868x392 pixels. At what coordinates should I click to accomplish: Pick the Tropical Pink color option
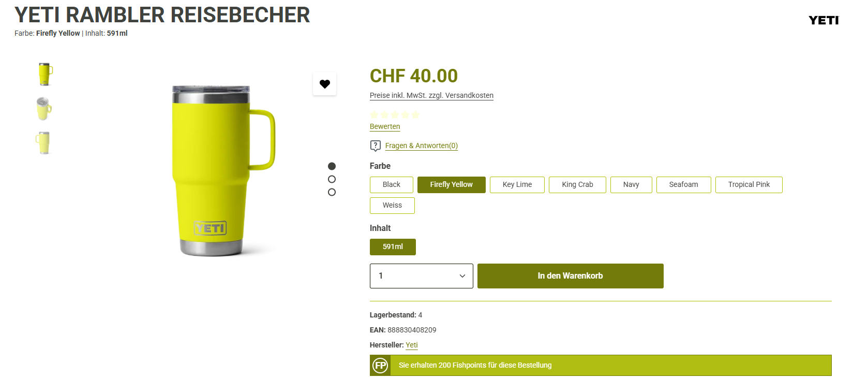749,185
